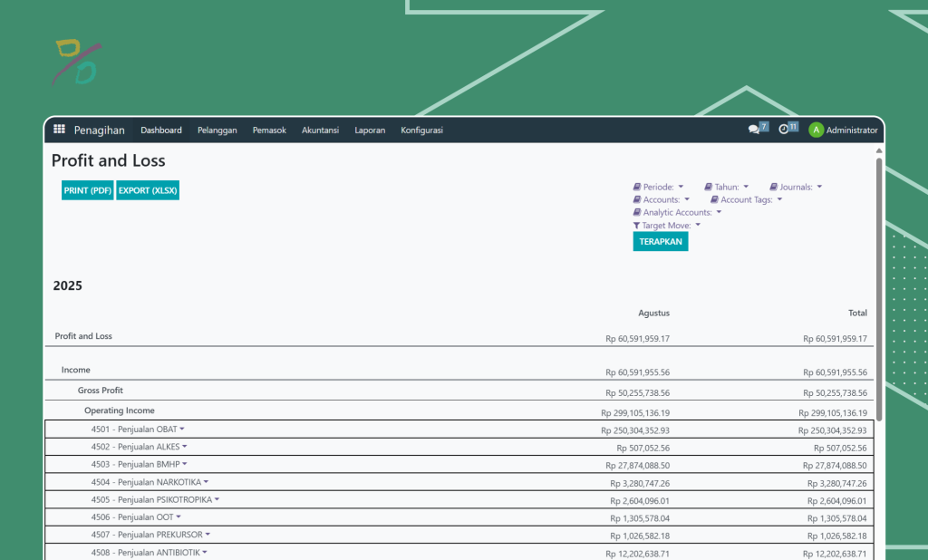This screenshot has height=560, width=928.
Task: Open the Laporan menu
Action: [370, 130]
